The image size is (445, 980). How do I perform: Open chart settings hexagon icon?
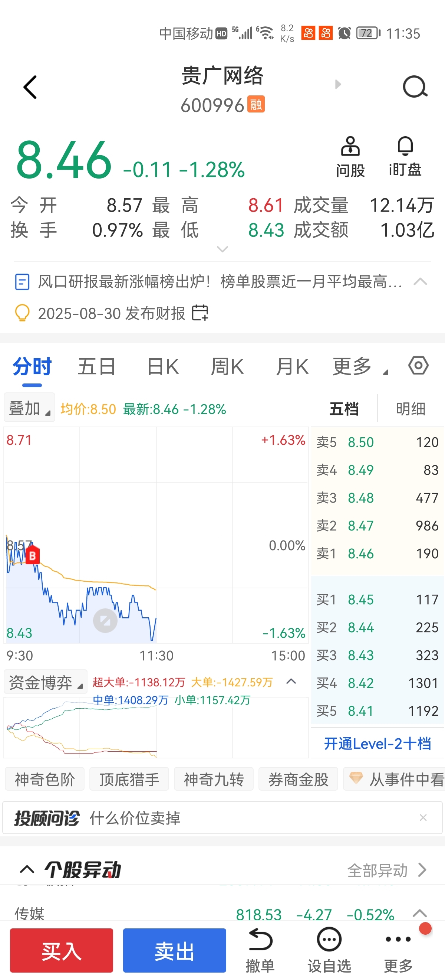[x=418, y=366]
